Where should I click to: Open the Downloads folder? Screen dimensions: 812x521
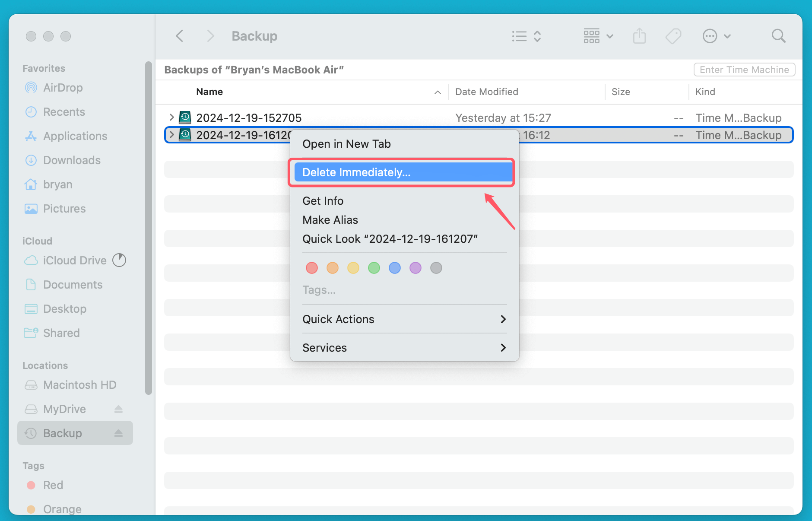tap(71, 160)
